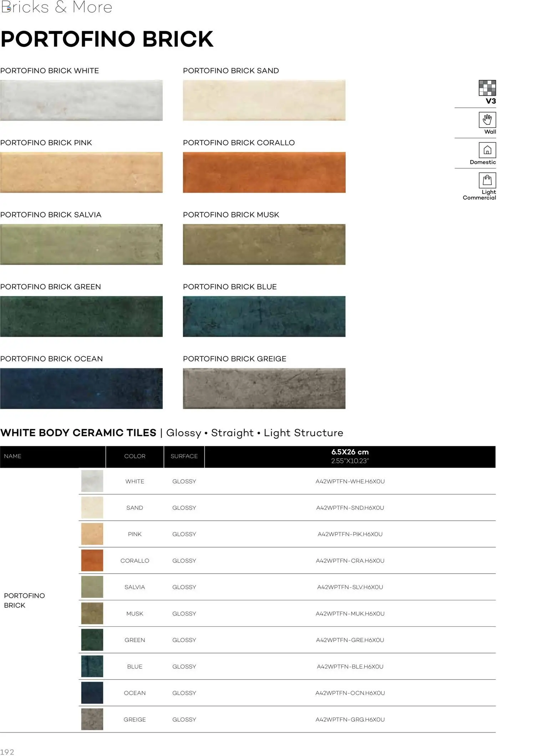Screen dimensions: 553x756
Task: Select the Portofino Brick Ocean tile image
Action: (x=81, y=389)
